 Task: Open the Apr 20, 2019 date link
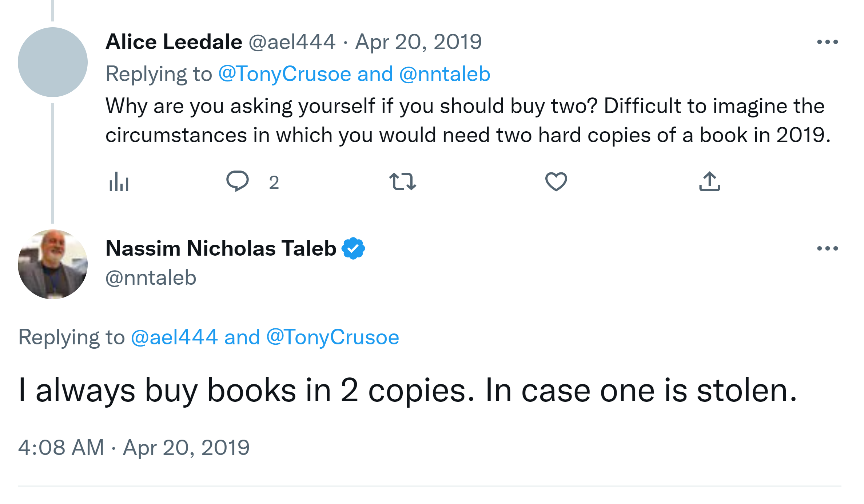tap(418, 42)
